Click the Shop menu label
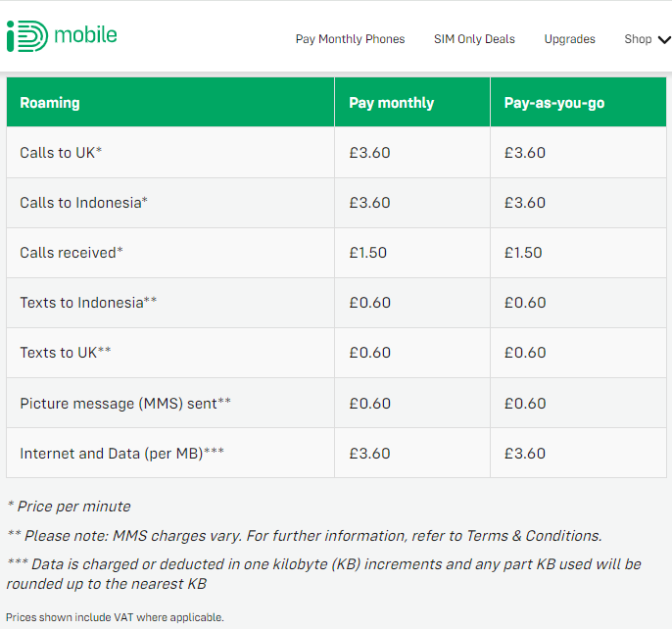 [638, 39]
